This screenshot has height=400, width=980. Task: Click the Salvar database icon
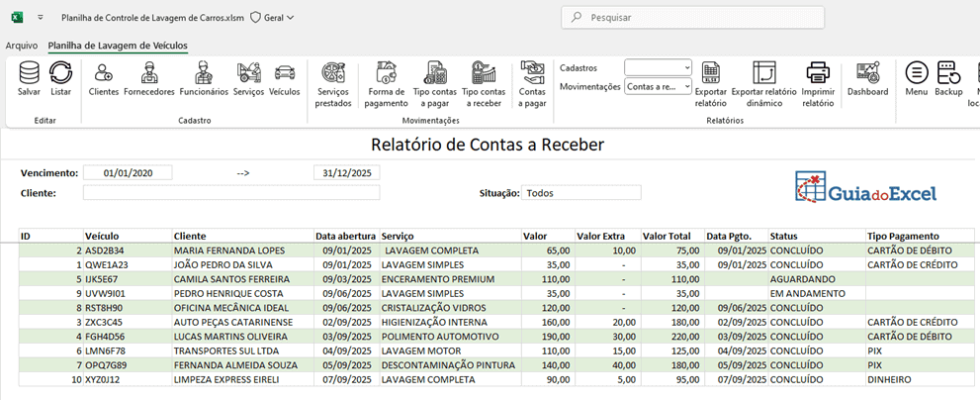[30, 72]
